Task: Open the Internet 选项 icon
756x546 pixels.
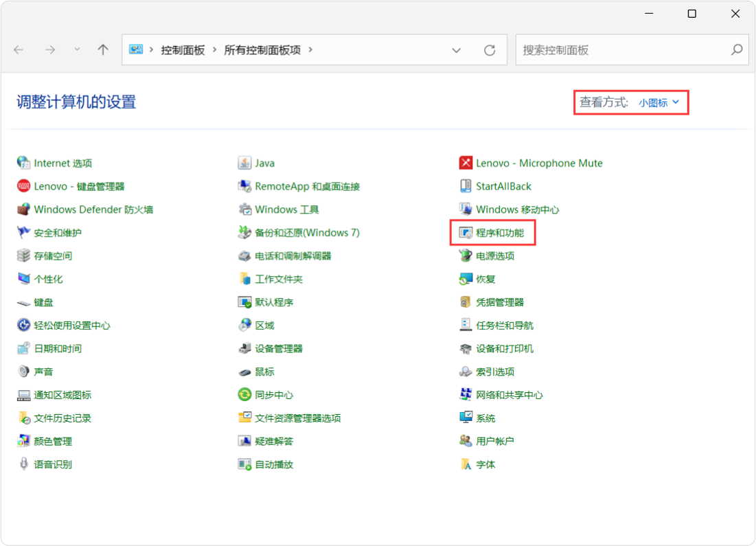Action: tap(23, 163)
